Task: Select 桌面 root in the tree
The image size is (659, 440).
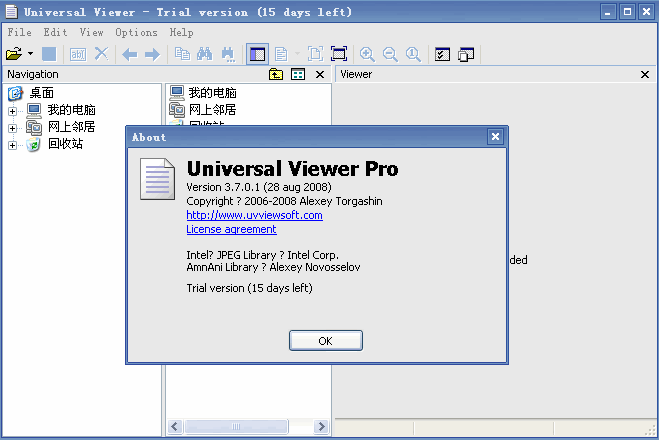Action: [42, 93]
